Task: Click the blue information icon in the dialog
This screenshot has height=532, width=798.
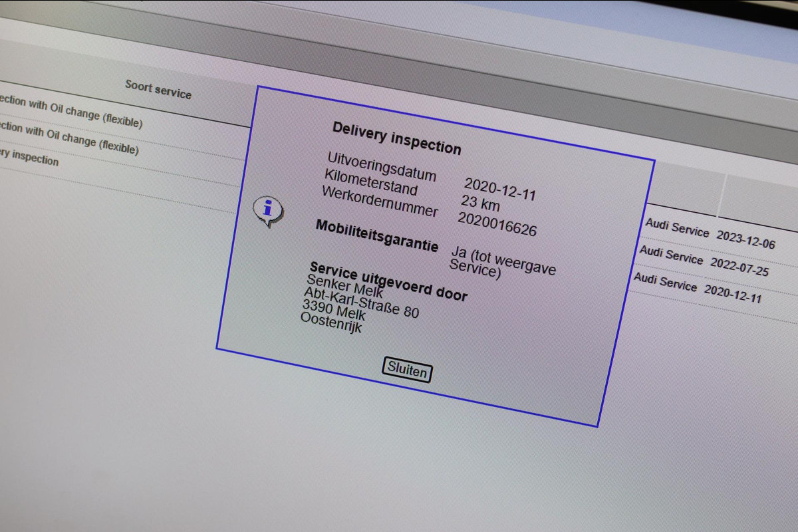Action: (x=268, y=211)
